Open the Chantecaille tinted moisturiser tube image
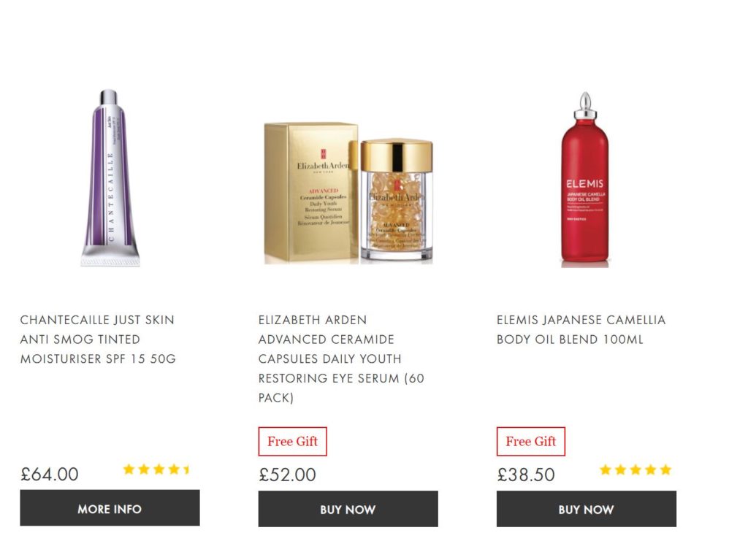This screenshot has width=748, height=560. click(x=110, y=177)
